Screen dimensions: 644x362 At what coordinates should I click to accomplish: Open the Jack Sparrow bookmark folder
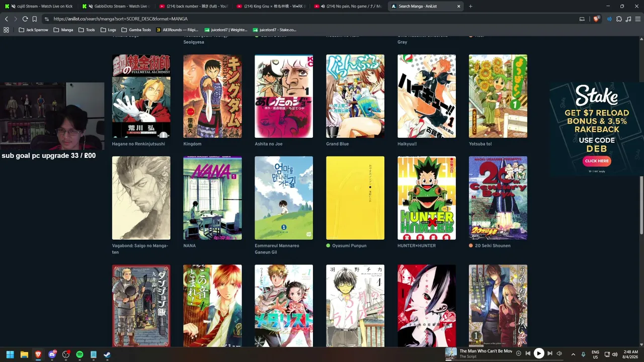[33, 30]
